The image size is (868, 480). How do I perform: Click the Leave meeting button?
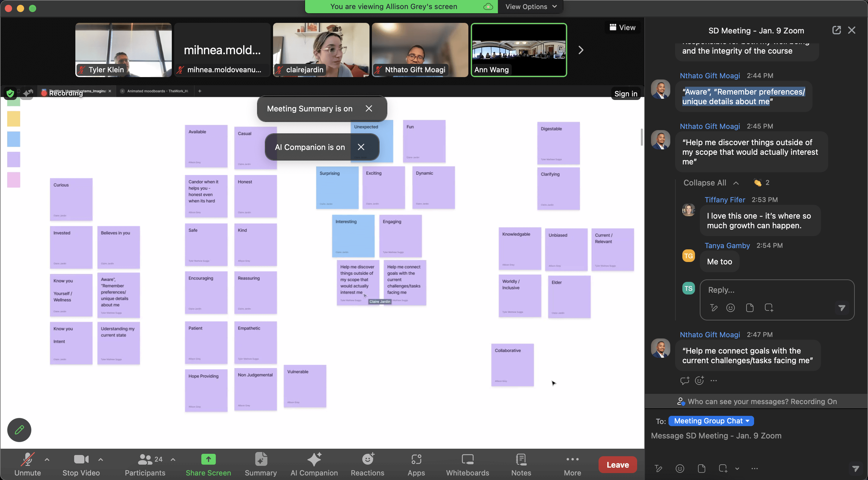(x=617, y=465)
